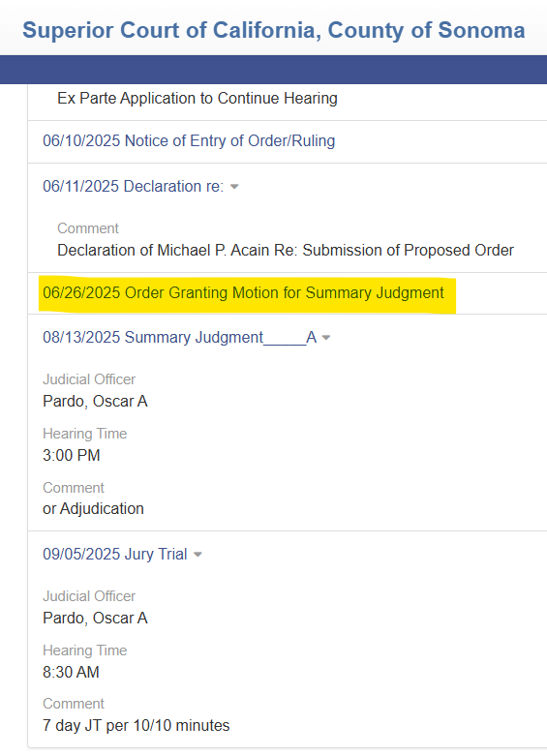Click the 3:00 PM hearing time

point(72,455)
